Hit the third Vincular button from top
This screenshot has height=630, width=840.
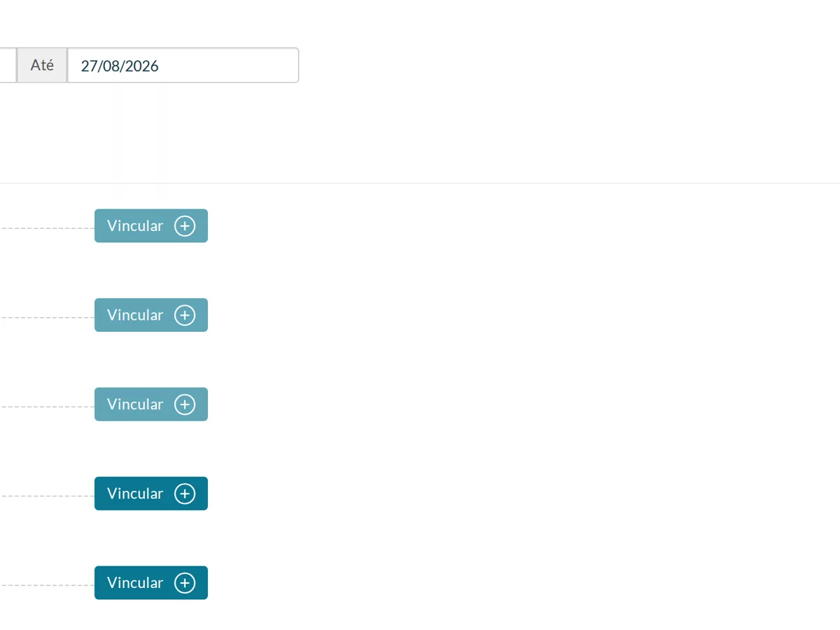pos(151,405)
